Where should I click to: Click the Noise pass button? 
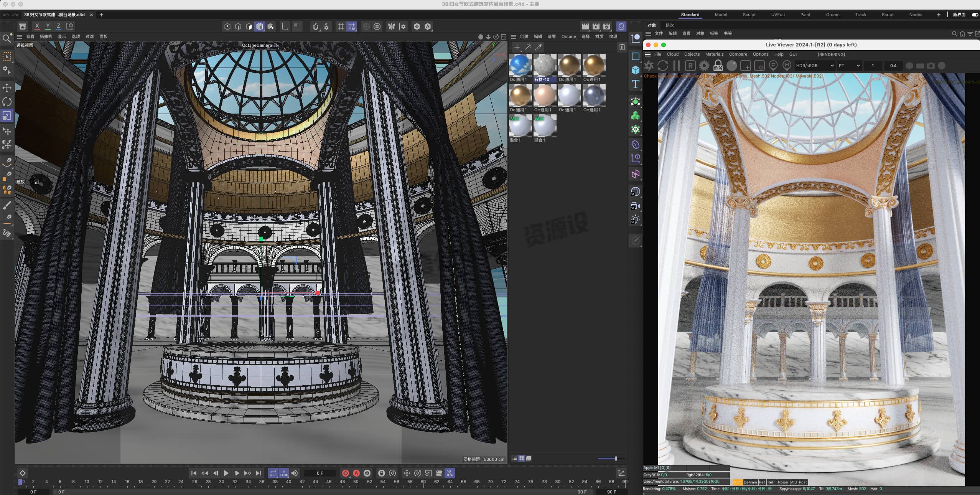[782, 482]
